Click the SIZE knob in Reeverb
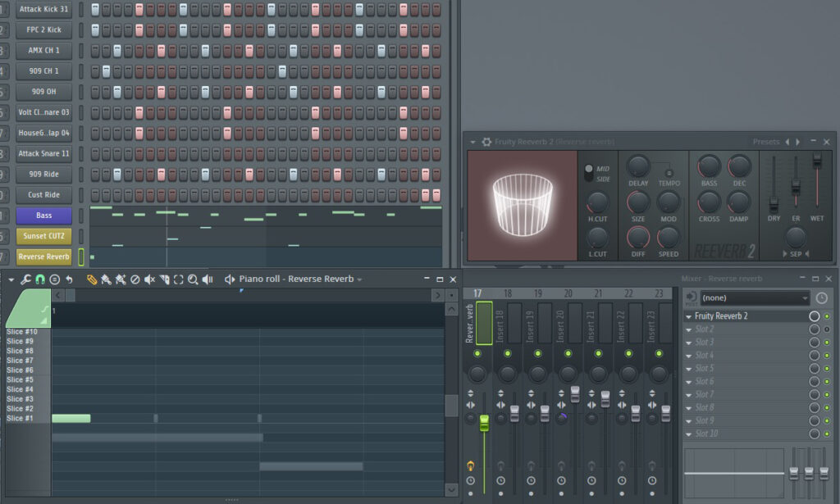The width and height of the screenshot is (840, 504). coord(637,202)
